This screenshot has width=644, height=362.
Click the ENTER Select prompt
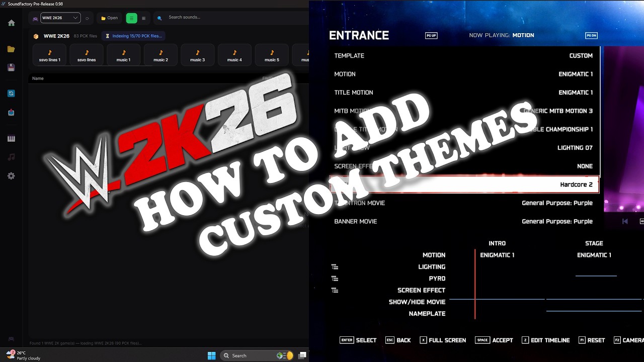tap(358, 340)
